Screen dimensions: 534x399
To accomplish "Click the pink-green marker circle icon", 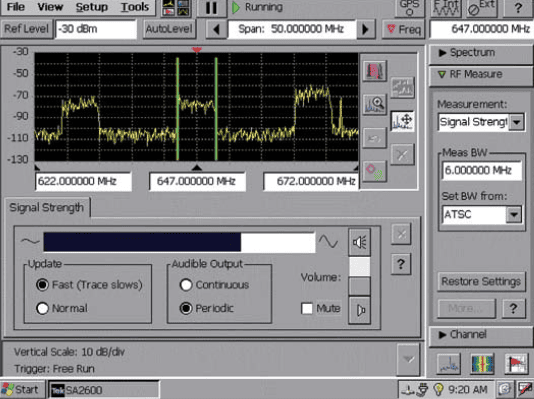I will pyautogui.click(x=374, y=171).
